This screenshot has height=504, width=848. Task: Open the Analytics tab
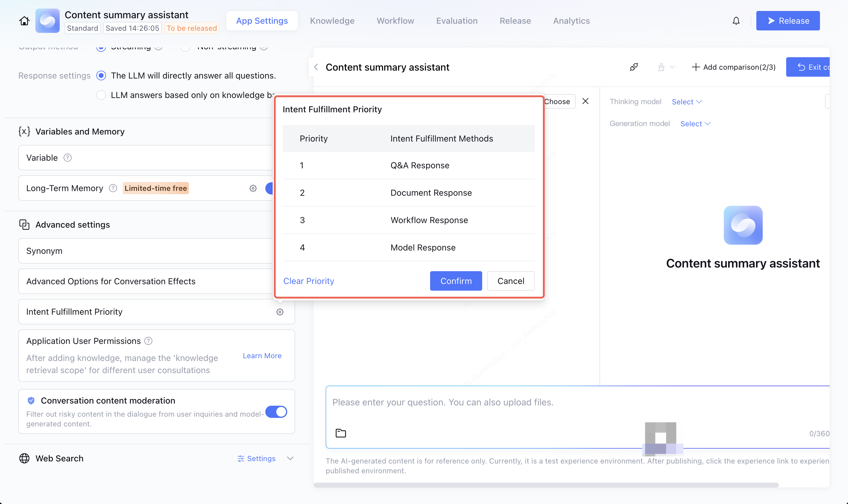pyautogui.click(x=571, y=21)
